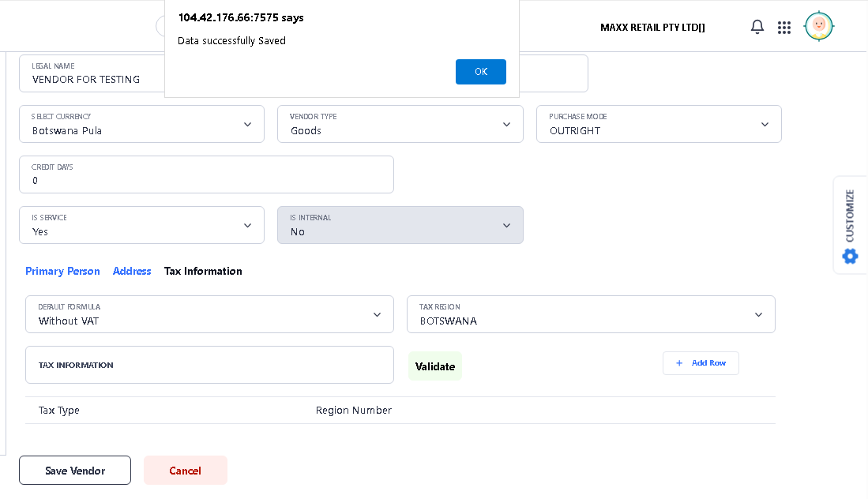This screenshot has width=868, height=499.
Task: Switch to the Primary Person tab
Action: point(62,271)
